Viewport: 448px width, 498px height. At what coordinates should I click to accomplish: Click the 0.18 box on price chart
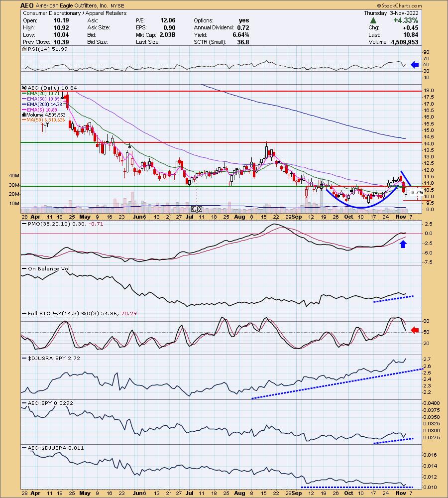(197, 209)
